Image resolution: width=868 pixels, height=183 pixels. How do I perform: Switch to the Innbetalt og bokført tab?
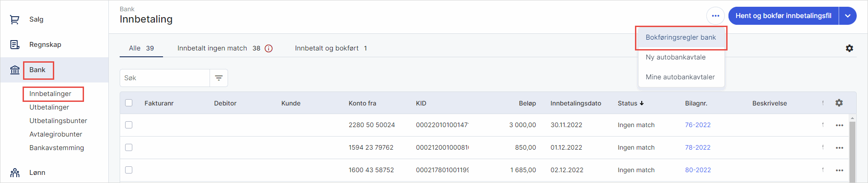331,48
